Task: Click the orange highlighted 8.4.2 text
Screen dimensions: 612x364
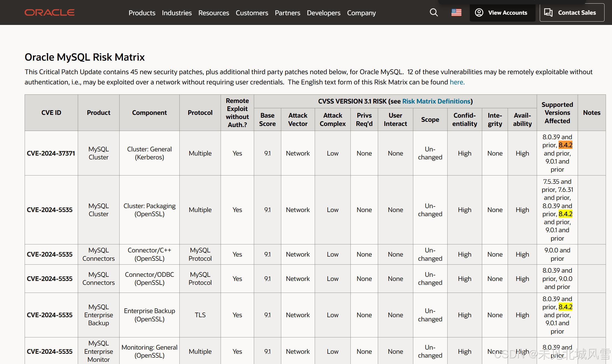Action: [x=565, y=145]
